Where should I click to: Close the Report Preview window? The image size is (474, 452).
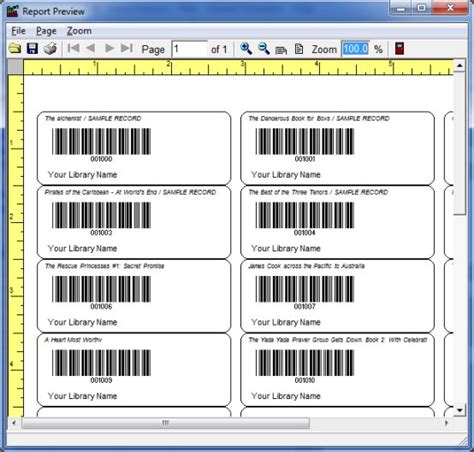click(450, 8)
